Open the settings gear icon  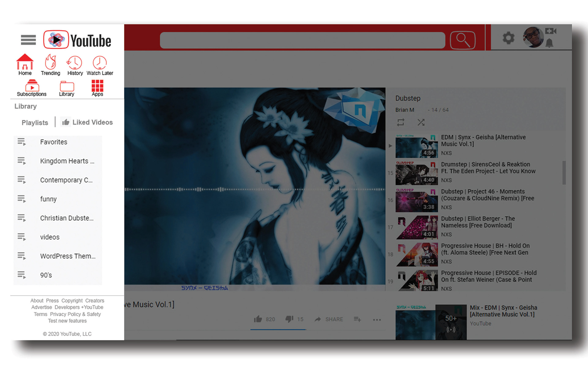pyautogui.click(x=508, y=38)
